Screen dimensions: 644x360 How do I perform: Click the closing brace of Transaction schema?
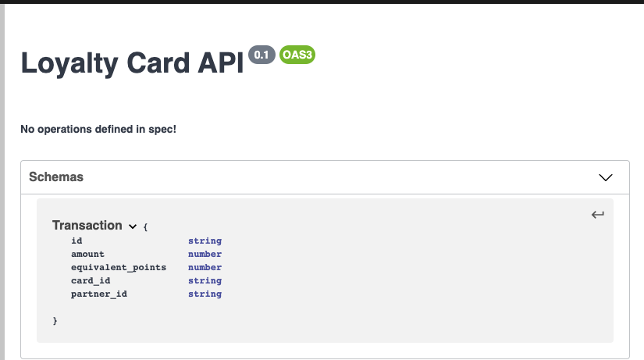click(x=55, y=320)
